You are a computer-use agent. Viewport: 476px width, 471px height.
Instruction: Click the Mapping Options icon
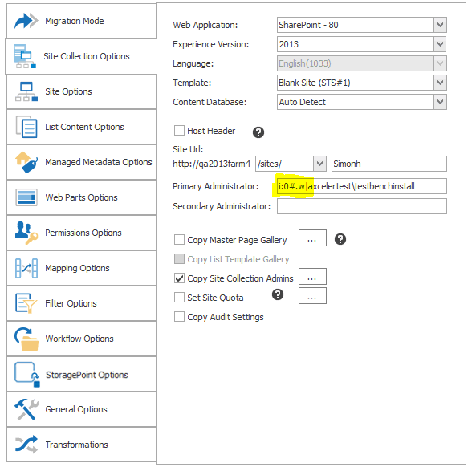pyautogui.click(x=26, y=268)
